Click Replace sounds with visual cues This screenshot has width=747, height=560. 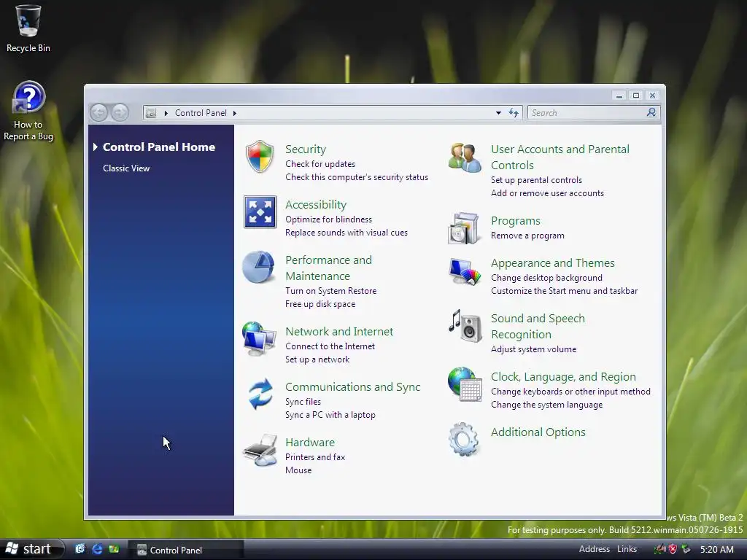coord(347,233)
